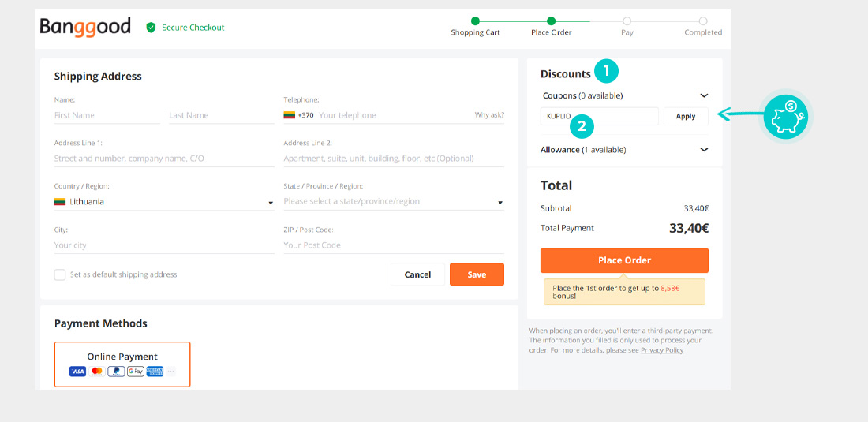Click the PayPal payment icon
Screen dimensions: 868x422
coord(116,372)
